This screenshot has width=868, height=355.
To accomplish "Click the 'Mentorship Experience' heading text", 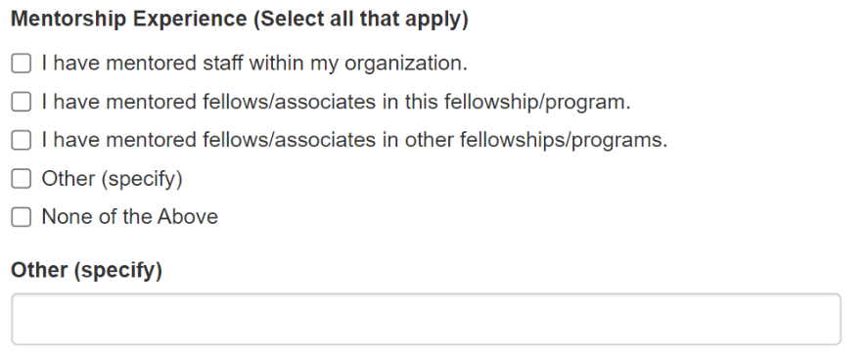I will click(x=129, y=20).
